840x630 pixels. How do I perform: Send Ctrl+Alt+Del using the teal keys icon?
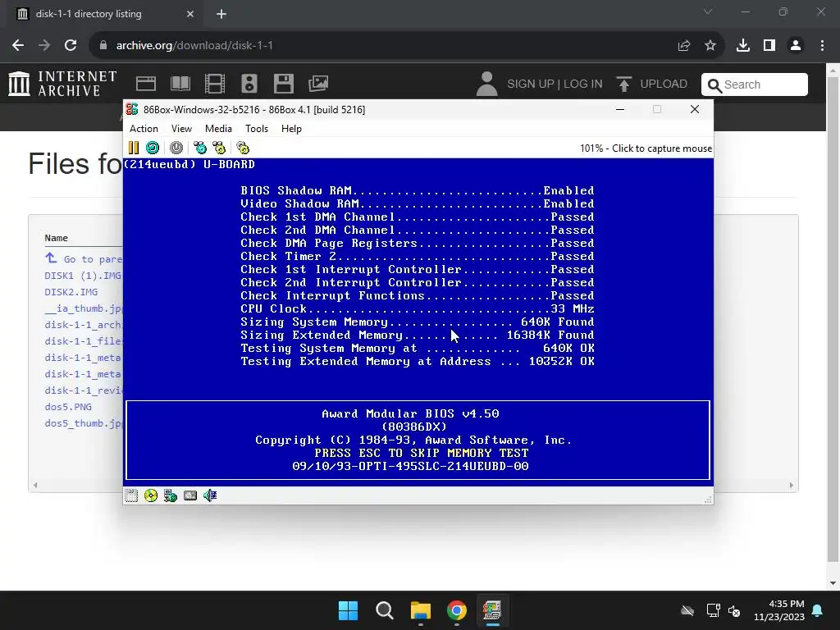200,148
